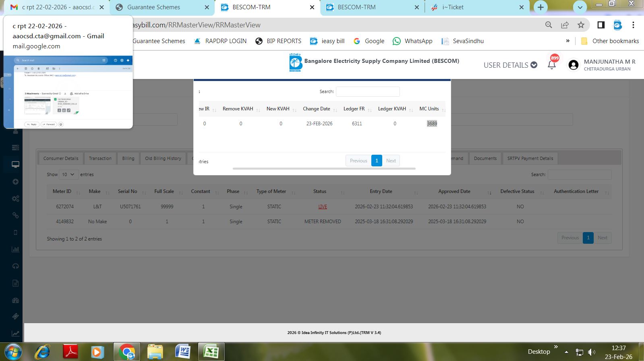Click the zoom magnifier in address bar
The image size is (644, 361).
click(x=549, y=25)
